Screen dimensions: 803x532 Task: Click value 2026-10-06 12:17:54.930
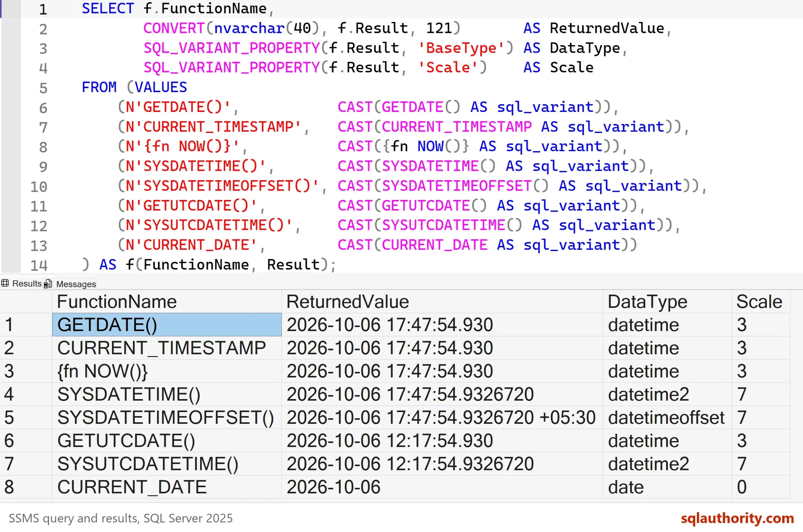(442, 440)
